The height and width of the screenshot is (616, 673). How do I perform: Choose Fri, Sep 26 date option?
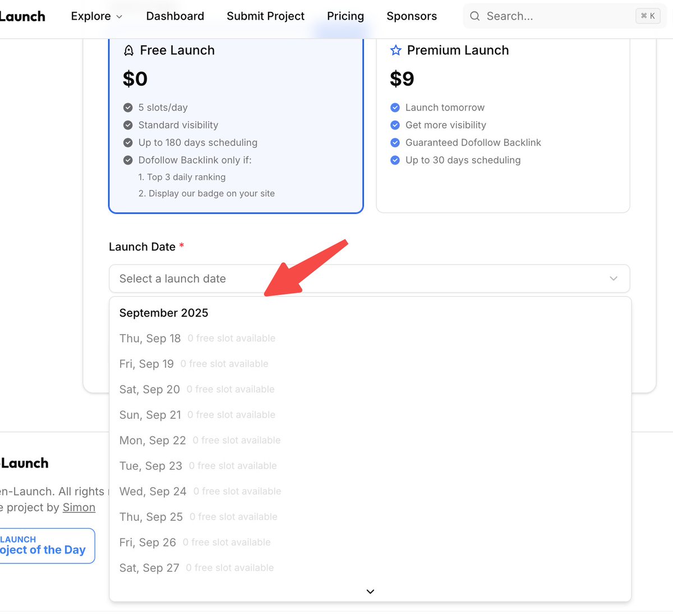coord(370,543)
